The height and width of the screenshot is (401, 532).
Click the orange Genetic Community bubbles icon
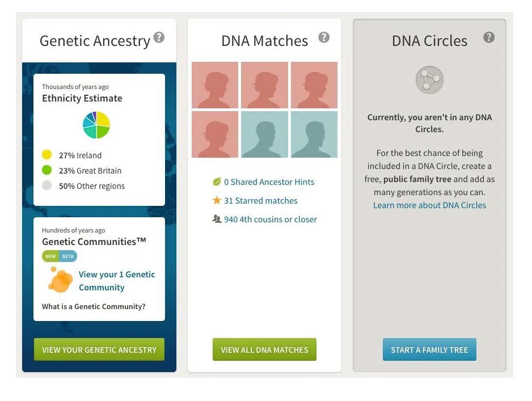[x=60, y=280]
